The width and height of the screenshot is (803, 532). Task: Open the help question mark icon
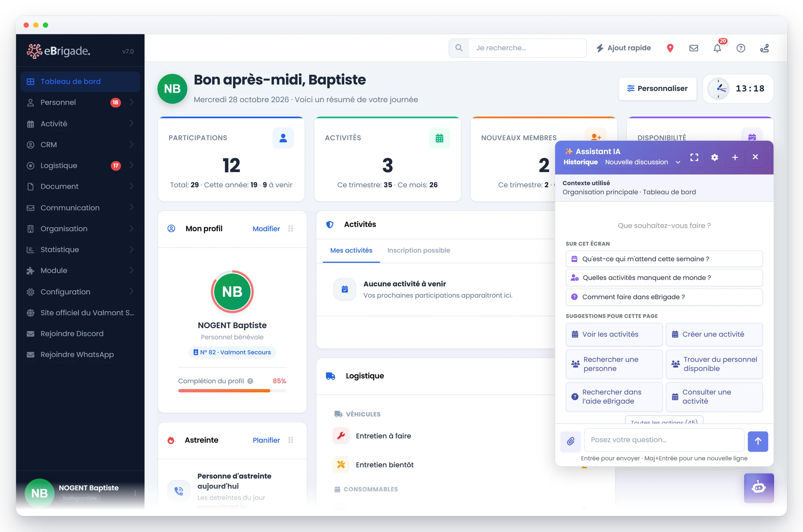pyautogui.click(x=741, y=48)
